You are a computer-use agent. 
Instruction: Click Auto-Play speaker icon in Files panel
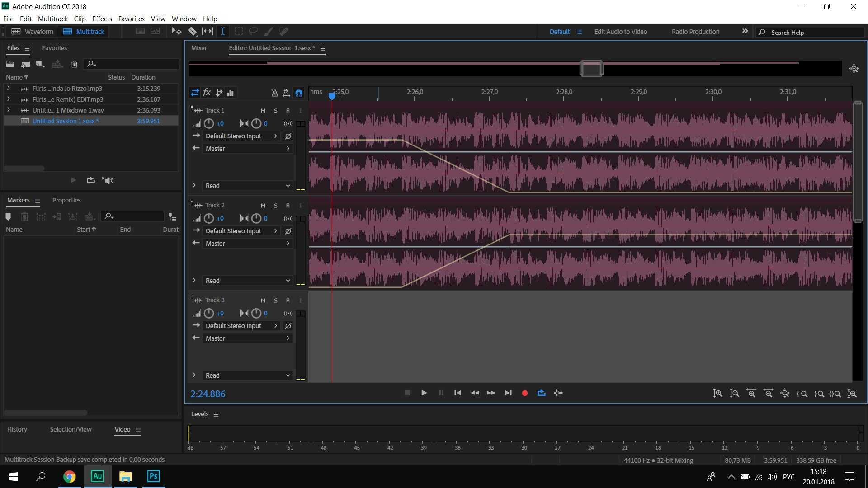(x=108, y=180)
